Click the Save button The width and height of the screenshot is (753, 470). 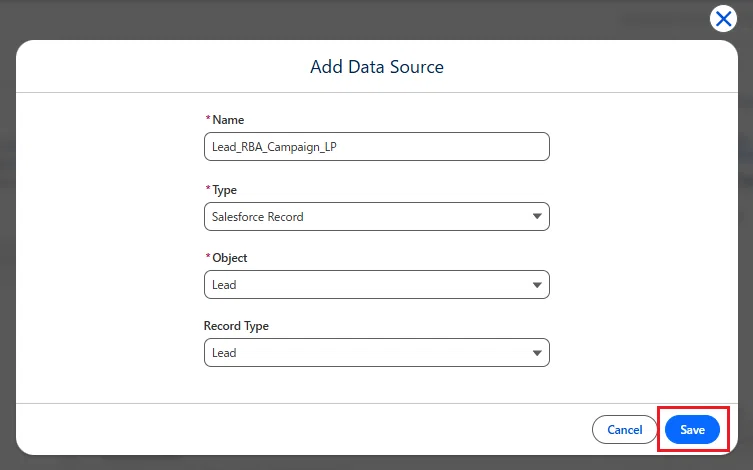(692, 430)
